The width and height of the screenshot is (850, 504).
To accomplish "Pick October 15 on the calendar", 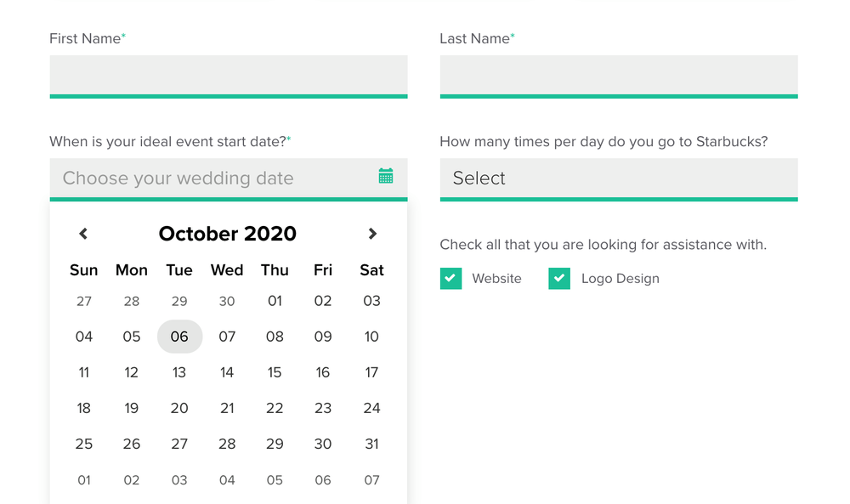I will click(275, 372).
